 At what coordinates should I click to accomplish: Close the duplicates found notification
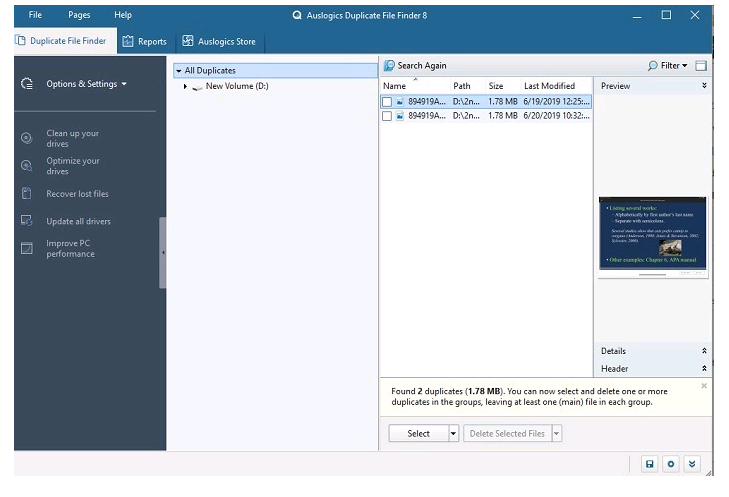tap(704, 386)
